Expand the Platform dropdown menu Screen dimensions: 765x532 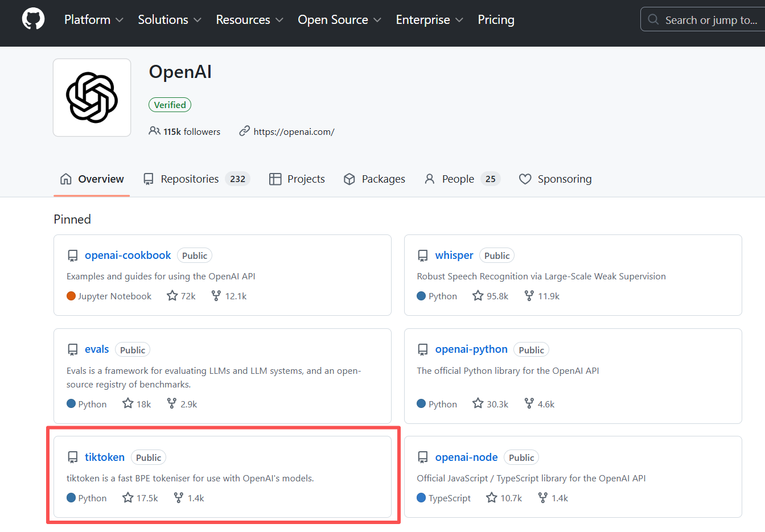(x=94, y=19)
